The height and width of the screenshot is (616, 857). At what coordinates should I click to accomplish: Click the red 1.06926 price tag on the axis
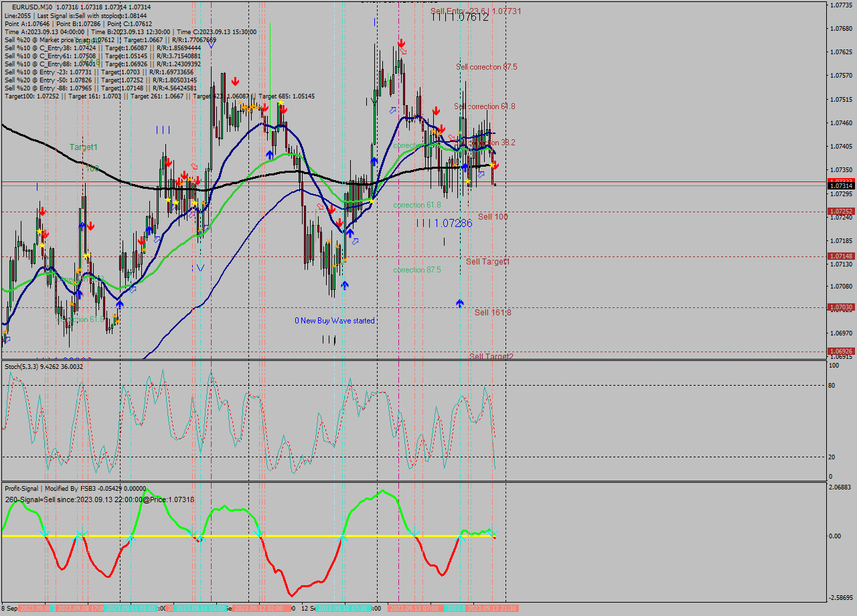pos(840,352)
